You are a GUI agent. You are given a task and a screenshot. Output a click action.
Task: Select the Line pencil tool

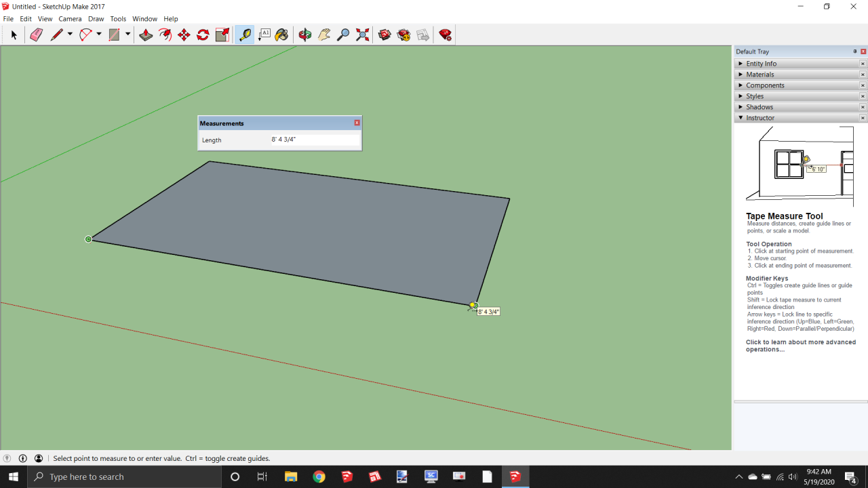(x=57, y=35)
